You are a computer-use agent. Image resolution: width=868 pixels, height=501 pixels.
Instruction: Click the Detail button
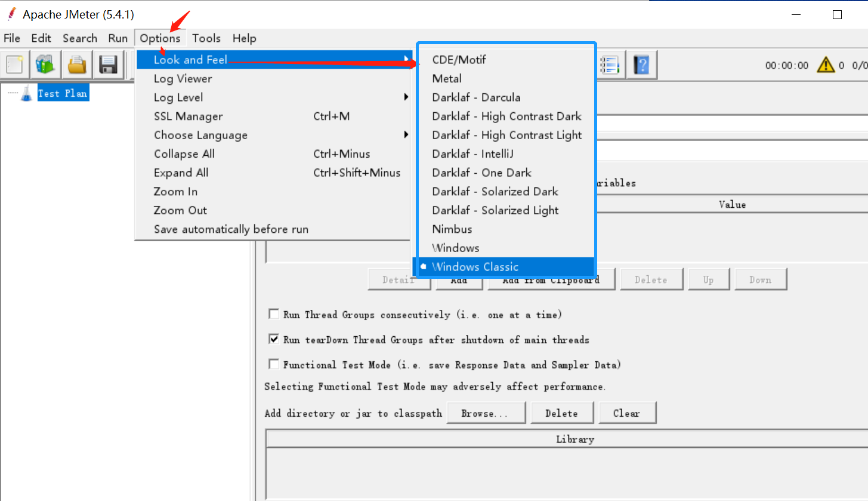click(x=399, y=279)
